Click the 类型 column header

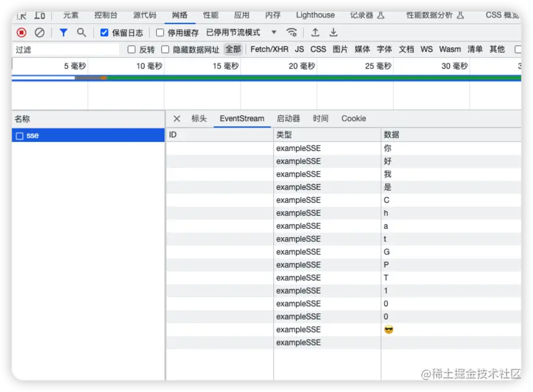coord(327,135)
